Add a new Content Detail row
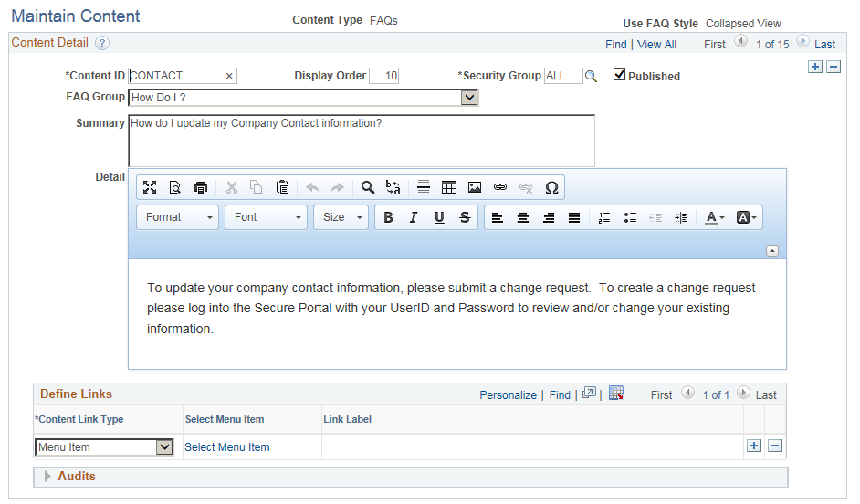 point(815,67)
